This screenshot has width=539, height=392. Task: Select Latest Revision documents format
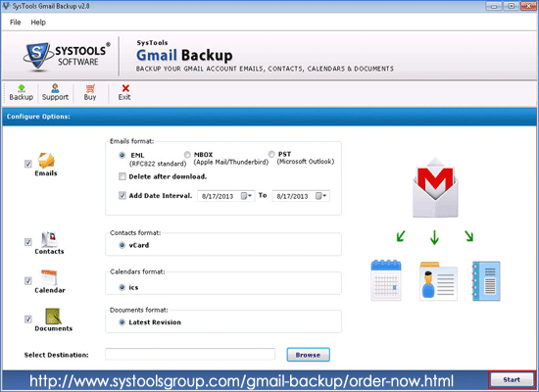(122, 322)
